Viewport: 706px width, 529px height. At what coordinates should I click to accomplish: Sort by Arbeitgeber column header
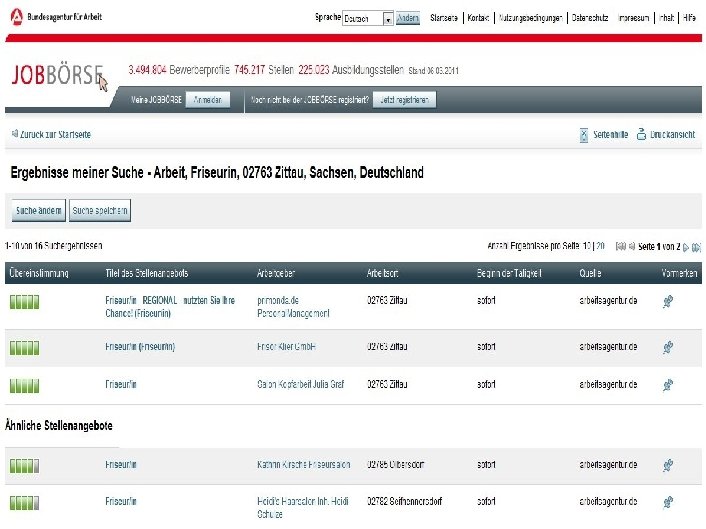pyautogui.click(x=276, y=273)
